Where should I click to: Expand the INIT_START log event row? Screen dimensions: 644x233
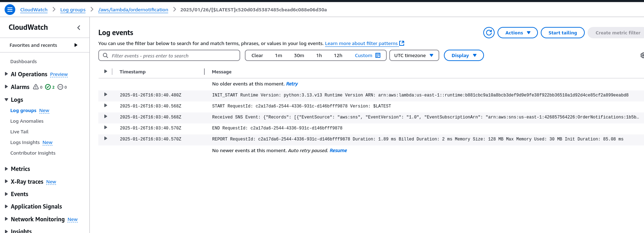tap(105, 94)
